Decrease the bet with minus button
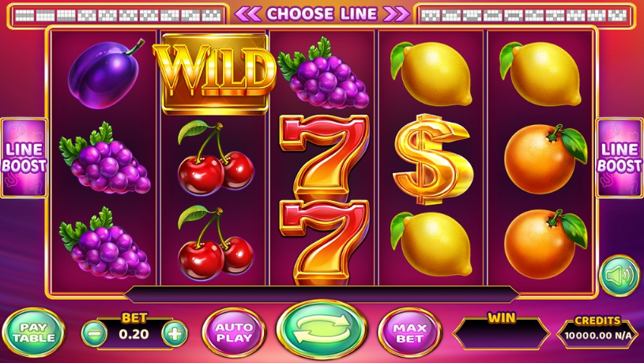644x363 pixels. [95, 334]
